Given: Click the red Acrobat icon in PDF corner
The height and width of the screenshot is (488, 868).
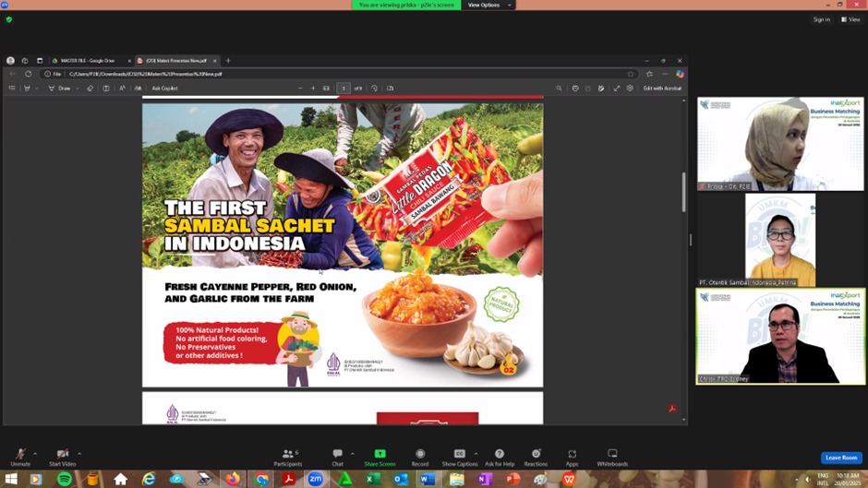Looking at the screenshot, I should point(672,409).
